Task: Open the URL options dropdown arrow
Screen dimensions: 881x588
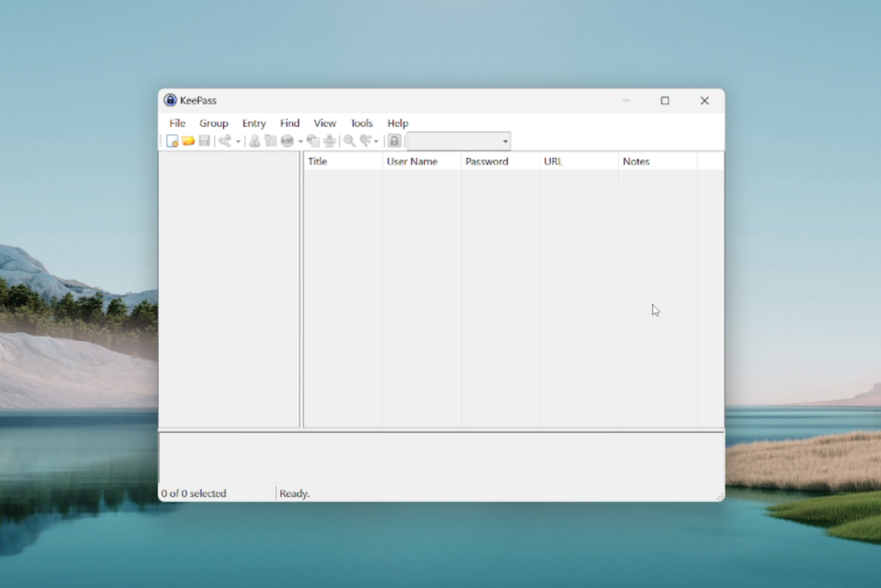Action: (300, 140)
